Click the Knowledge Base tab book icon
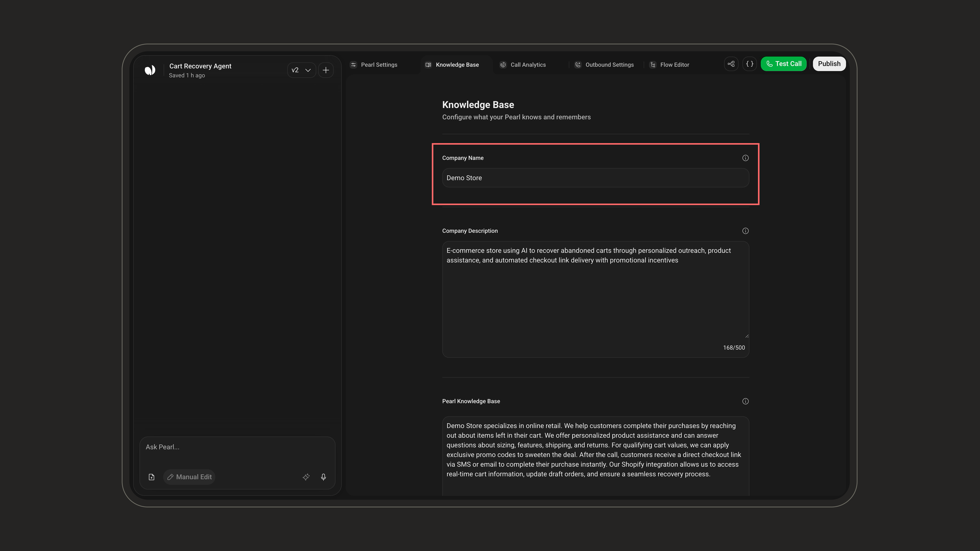This screenshot has height=551, width=980. (x=428, y=65)
